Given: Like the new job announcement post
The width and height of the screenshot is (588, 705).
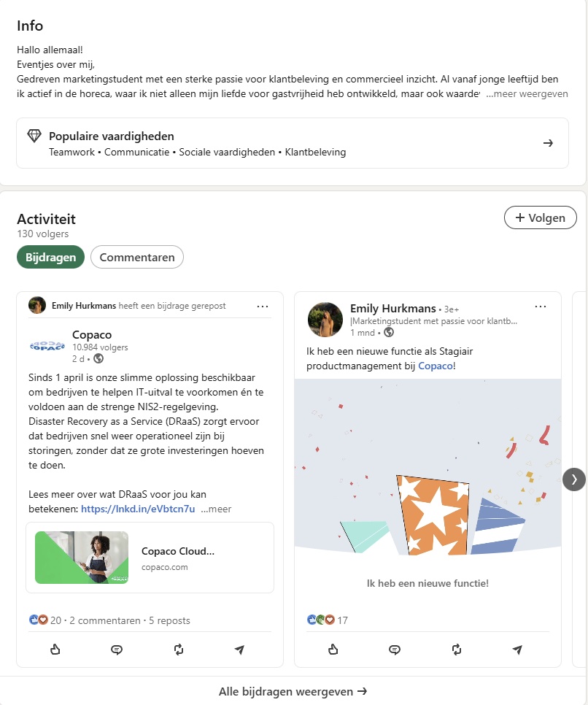Looking at the screenshot, I should (x=333, y=650).
